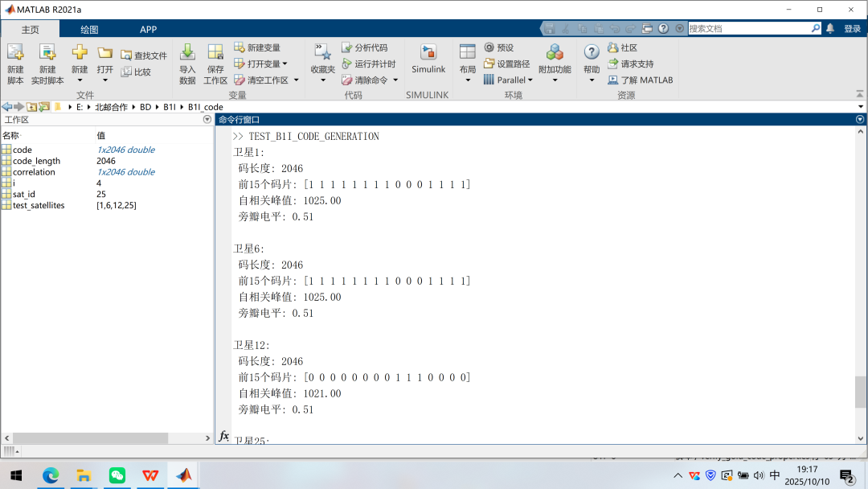Click the Command Window vertical scrollbar thumb
The width and height of the screenshot is (868, 489).
point(860,392)
